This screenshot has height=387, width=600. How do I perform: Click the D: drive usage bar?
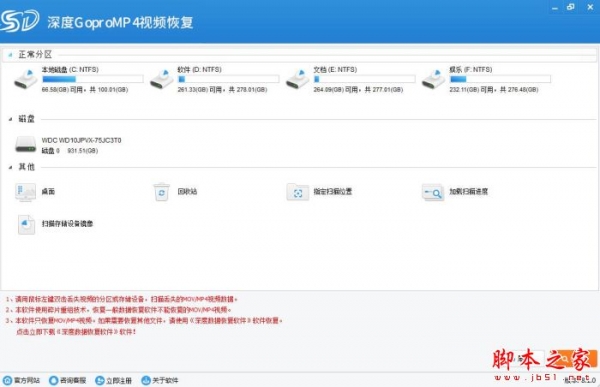(228, 79)
